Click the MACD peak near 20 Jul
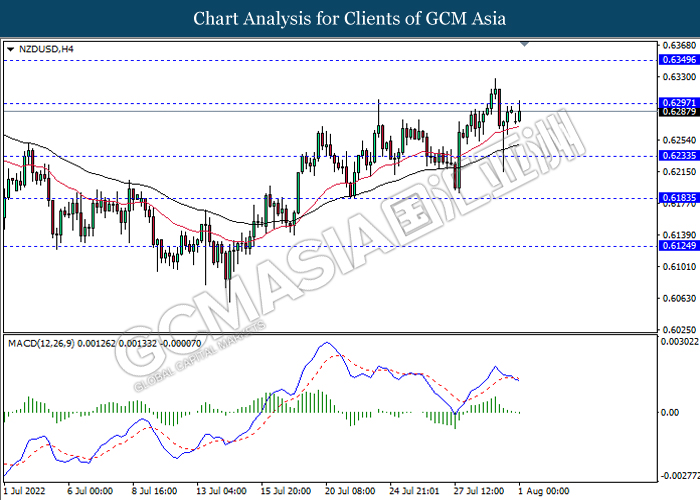The image size is (700, 500). [327, 343]
